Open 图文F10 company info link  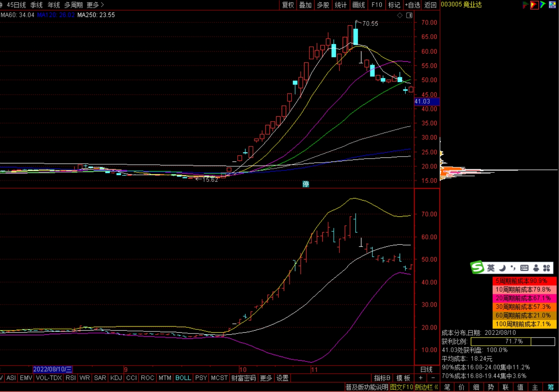[401, 387]
